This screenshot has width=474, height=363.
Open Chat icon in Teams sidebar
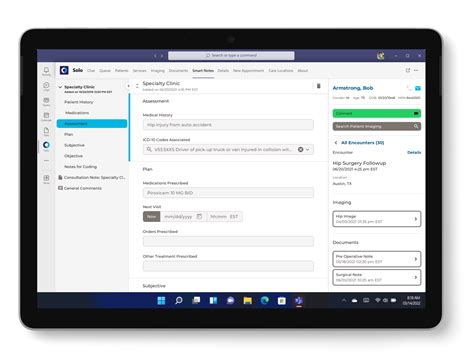46,86
